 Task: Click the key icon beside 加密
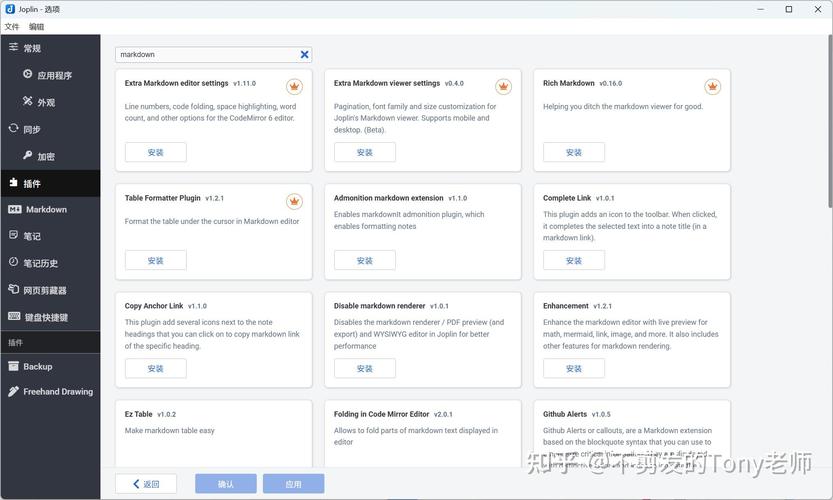28,155
